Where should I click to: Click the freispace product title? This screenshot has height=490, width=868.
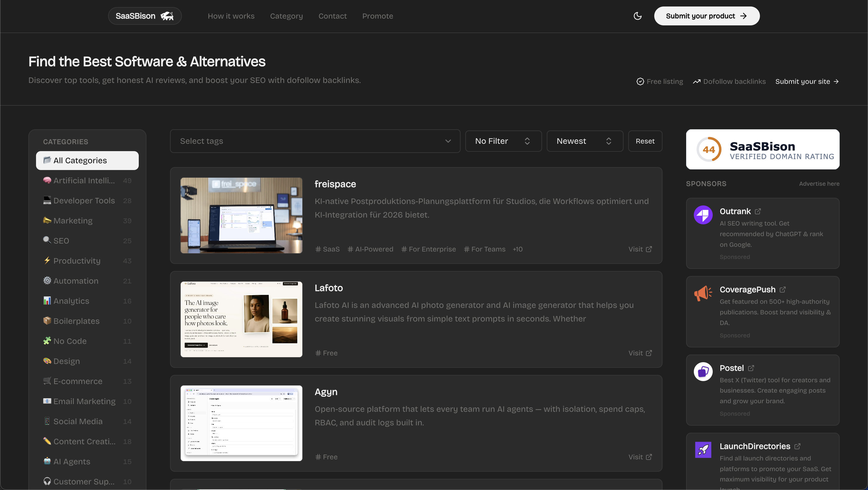coord(335,184)
